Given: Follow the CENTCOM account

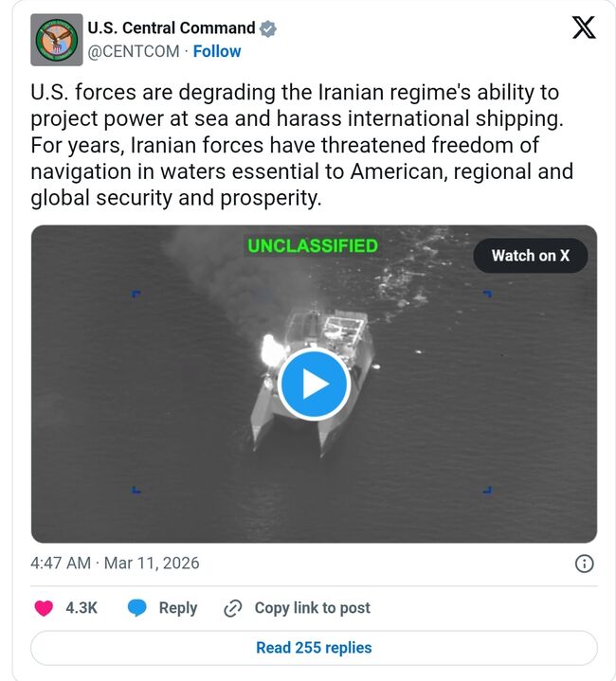Looking at the screenshot, I should (216, 51).
